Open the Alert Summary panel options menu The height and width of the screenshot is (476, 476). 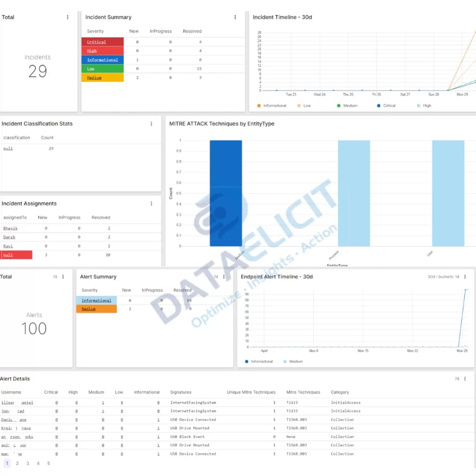224,276
